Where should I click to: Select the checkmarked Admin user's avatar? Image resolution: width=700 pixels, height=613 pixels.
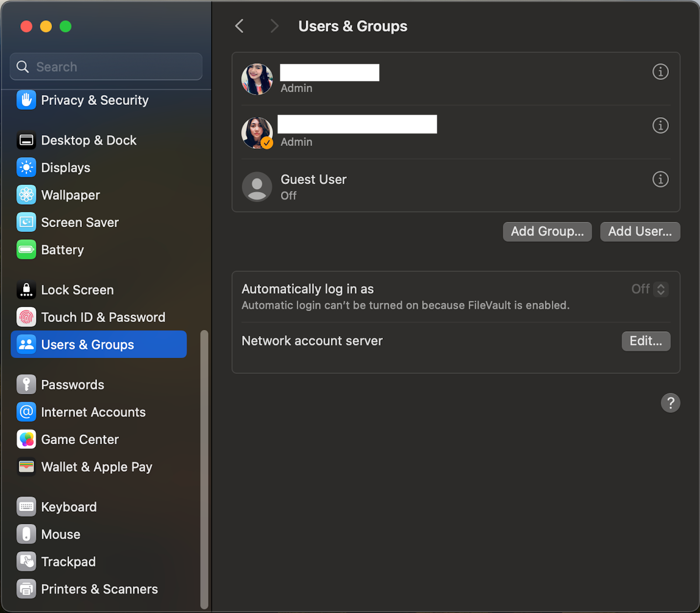click(x=257, y=133)
